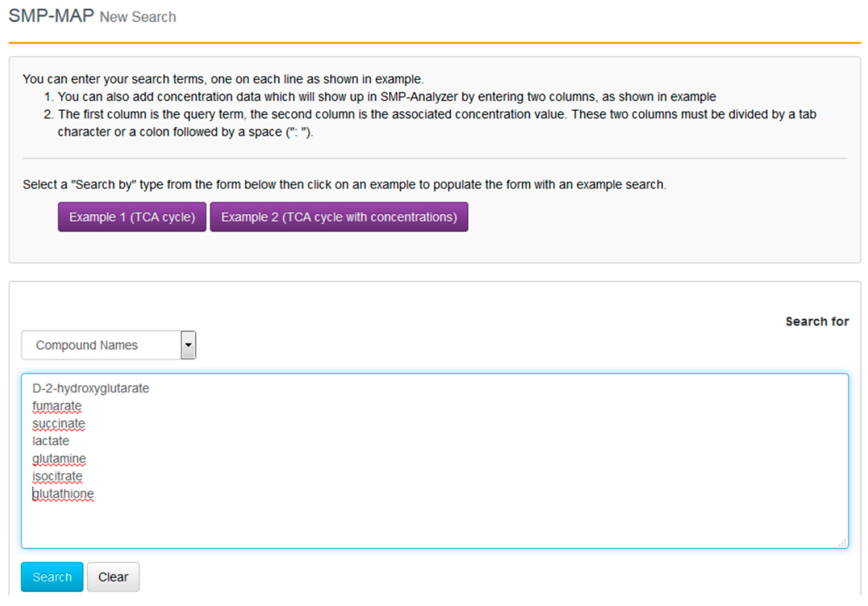Viewport: 868px width, 606px height.
Task: Click 'glutathione' entry in the textarea
Action: (x=63, y=493)
